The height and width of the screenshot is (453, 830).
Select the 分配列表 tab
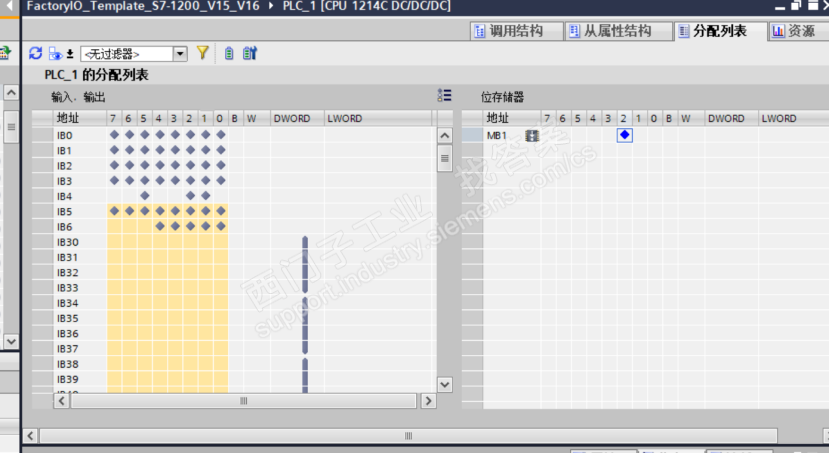[720, 31]
